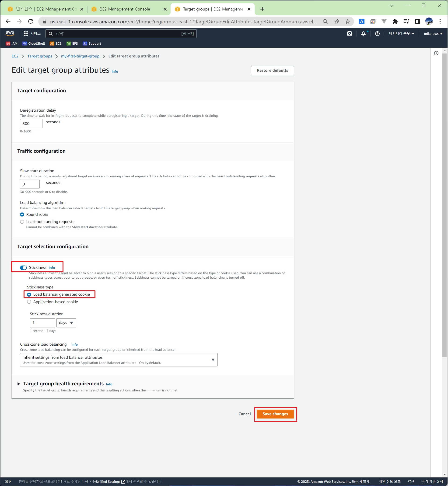This screenshot has width=448, height=486.
Task: Click the site lock icon in address bar
Action: (44, 21)
